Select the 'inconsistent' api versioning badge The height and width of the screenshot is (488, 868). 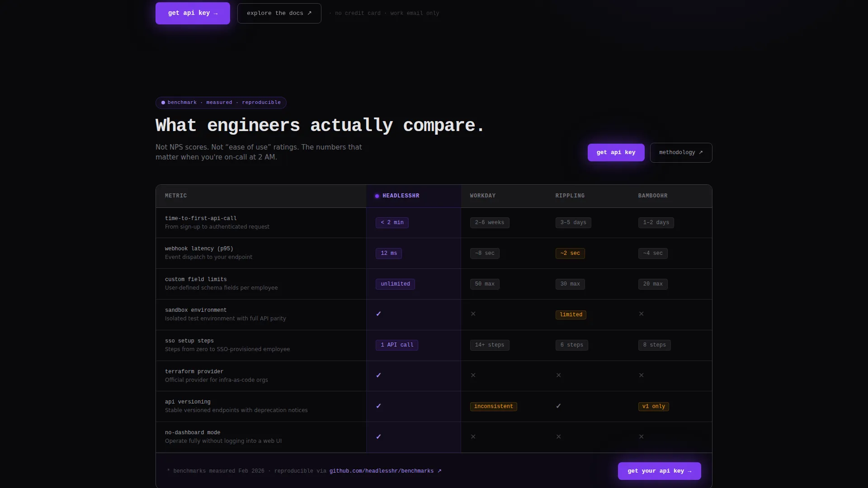[494, 407]
